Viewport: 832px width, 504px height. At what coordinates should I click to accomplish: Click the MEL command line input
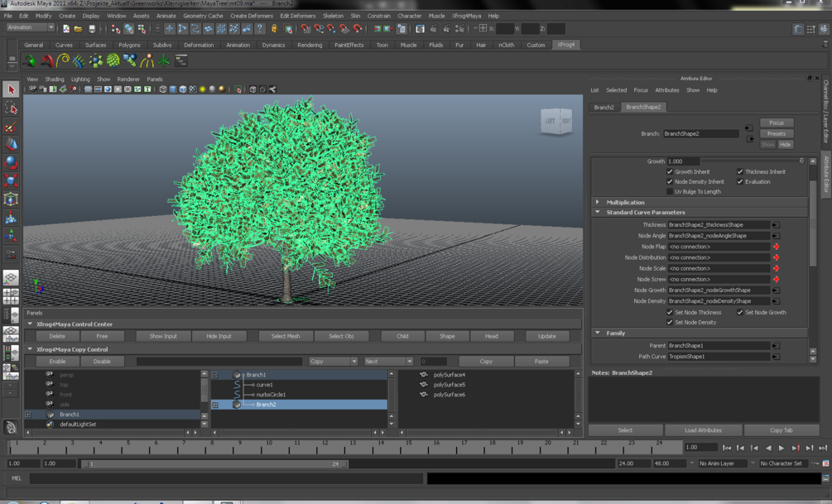(227, 478)
